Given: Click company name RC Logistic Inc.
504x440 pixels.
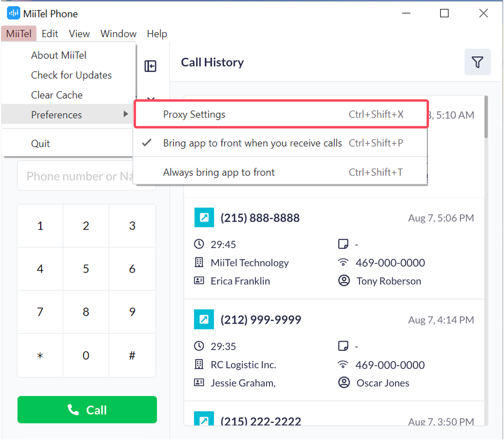Looking at the screenshot, I should point(243,365).
